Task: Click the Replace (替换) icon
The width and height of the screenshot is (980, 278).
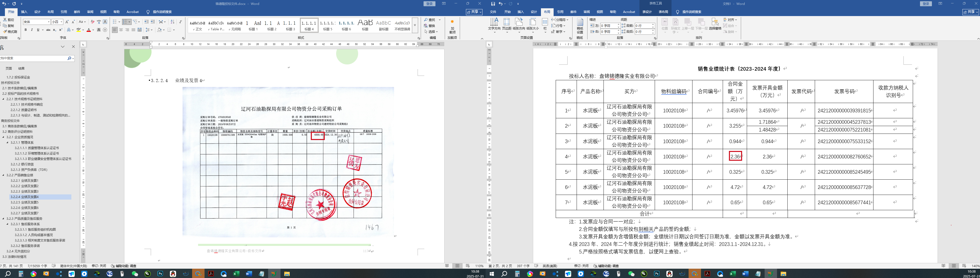Action: click(429, 26)
